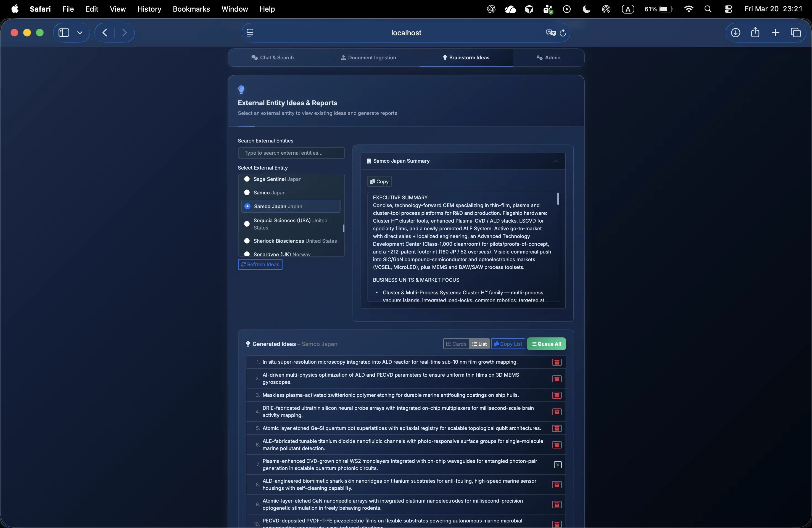
Task: Click the green Queue All button
Action: pyautogui.click(x=546, y=344)
